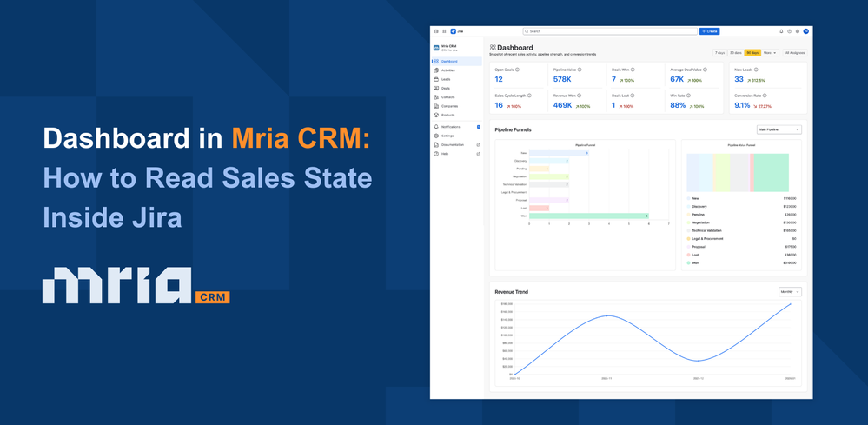
Task: Click the Deals sidebar icon
Action: [x=436, y=88]
